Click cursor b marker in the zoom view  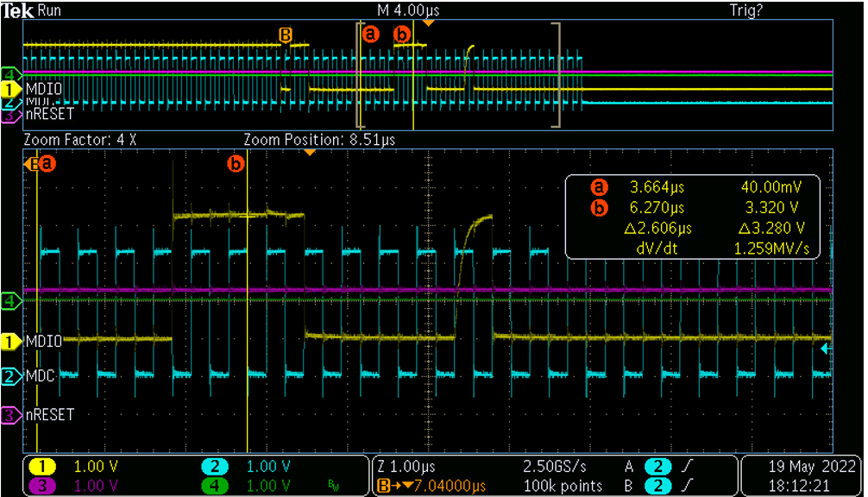(x=235, y=162)
